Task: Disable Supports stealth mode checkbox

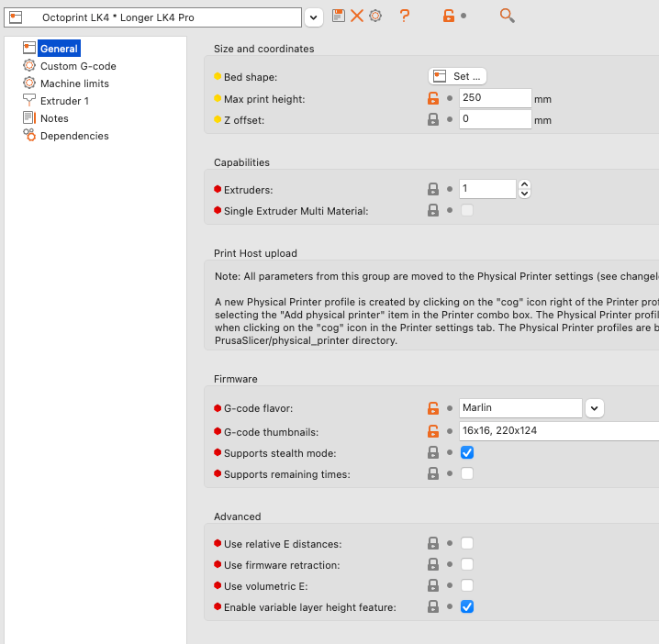Action: coord(467,452)
